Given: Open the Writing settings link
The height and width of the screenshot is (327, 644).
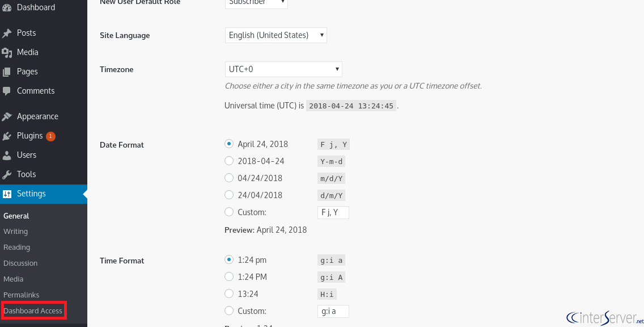Looking at the screenshot, I should (16, 232).
